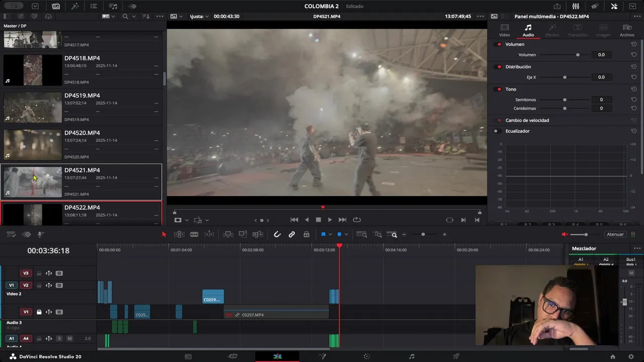Play the clip in reverse
The image size is (644, 362).
pos(307,220)
